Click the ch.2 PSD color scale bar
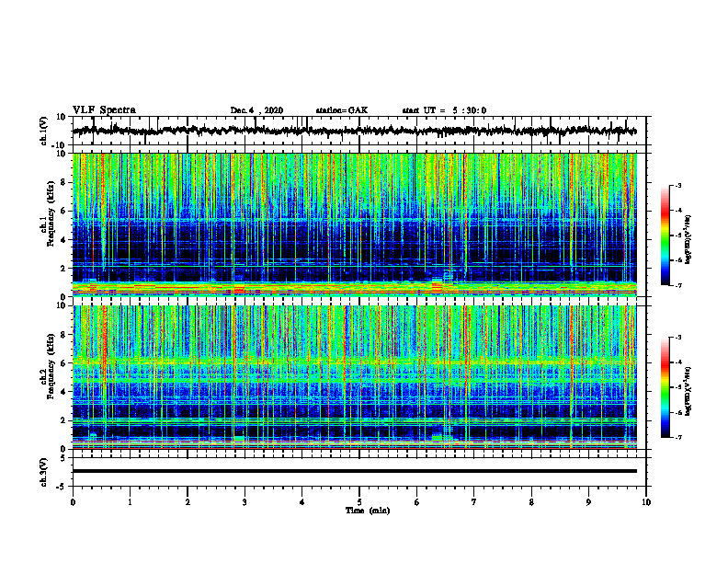 pos(665,387)
